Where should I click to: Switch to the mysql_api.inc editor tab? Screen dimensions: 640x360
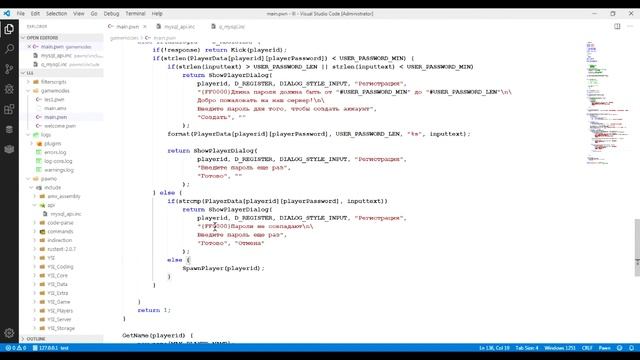[x=180, y=27]
